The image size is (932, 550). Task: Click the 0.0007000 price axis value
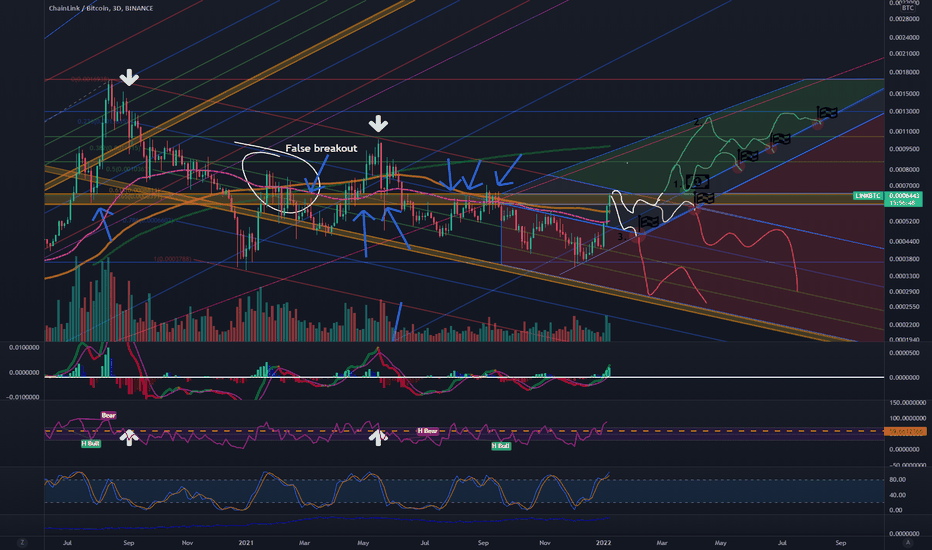[x=904, y=186]
